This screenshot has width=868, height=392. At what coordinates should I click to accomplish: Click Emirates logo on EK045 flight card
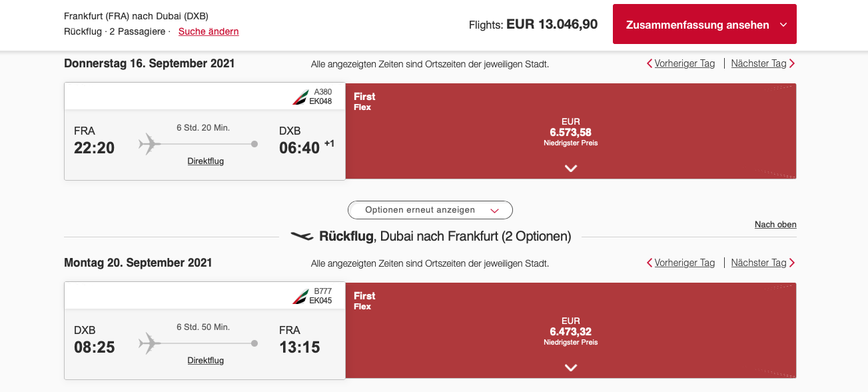point(300,297)
